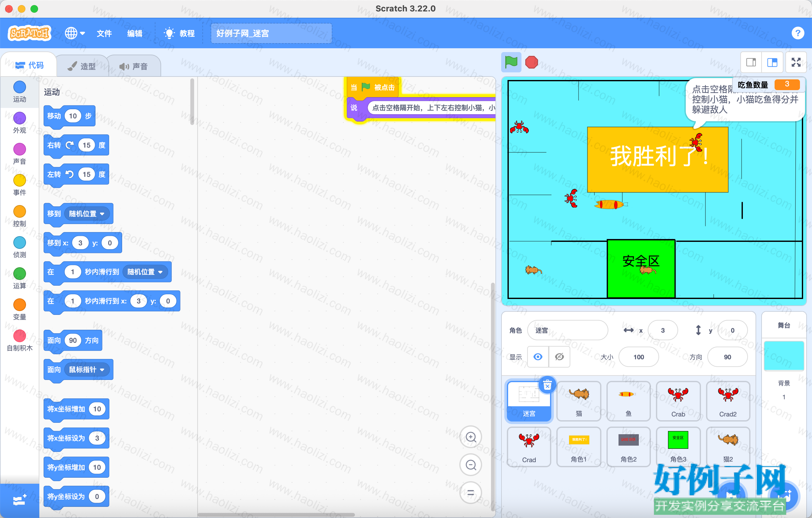This screenshot has height=518, width=812.
Task: Select the 侦测 block category
Action: pyautogui.click(x=20, y=247)
